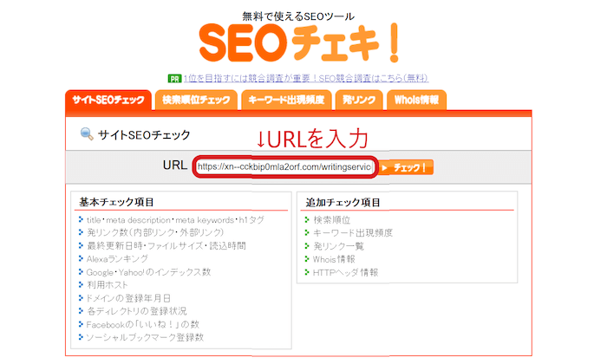Screen dimensions: 607x364
Task: Open the キーワード出現頻度 tab
Action: [x=286, y=101]
